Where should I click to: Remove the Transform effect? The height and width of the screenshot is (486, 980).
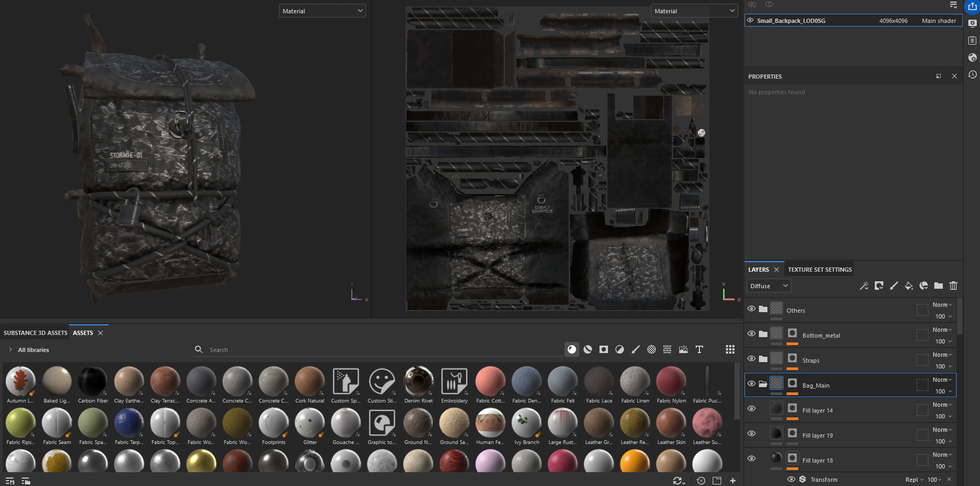tap(949, 479)
